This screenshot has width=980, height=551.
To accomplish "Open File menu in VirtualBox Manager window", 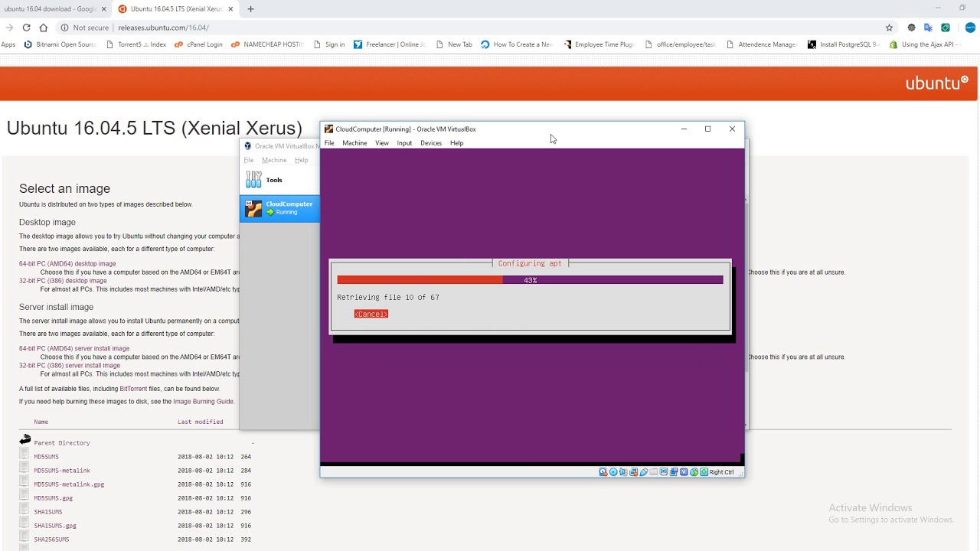I will 249,160.
